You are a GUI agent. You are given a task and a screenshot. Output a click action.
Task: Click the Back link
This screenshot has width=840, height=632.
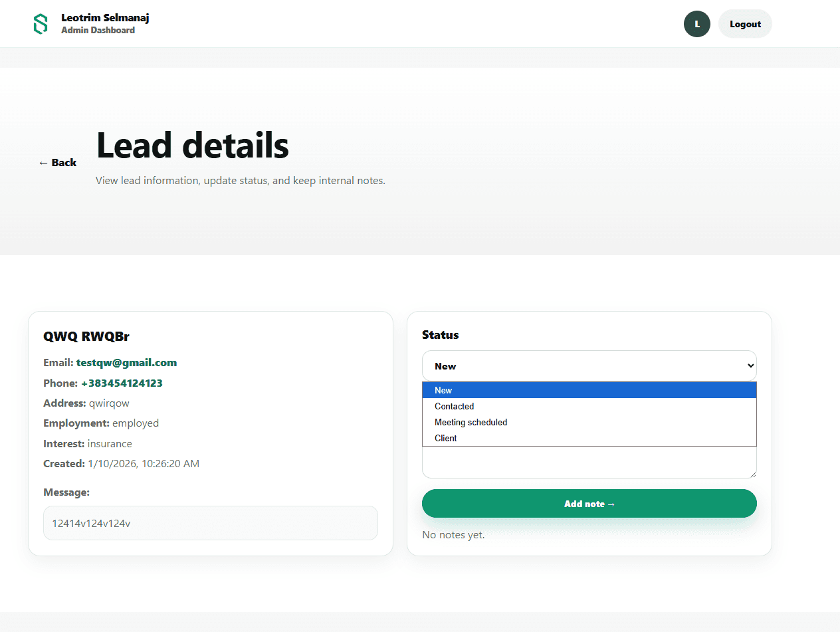click(63, 162)
